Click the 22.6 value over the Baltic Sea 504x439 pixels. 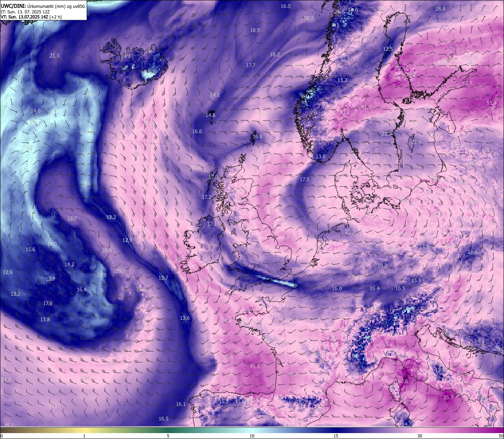(x=416, y=142)
